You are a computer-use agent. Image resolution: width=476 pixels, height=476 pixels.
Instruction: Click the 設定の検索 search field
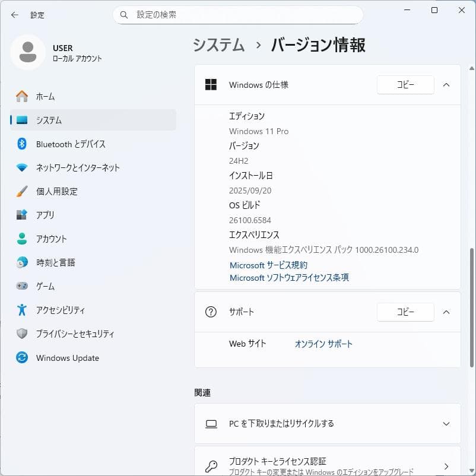click(x=237, y=14)
